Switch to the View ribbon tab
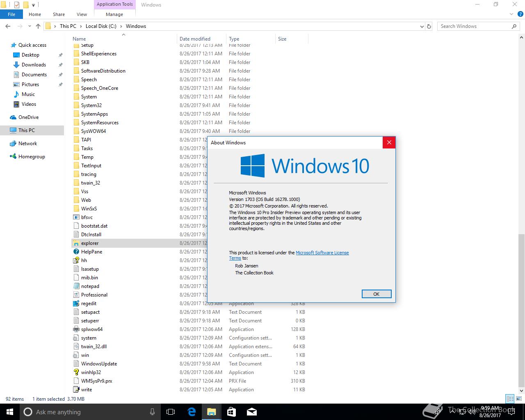The height and width of the screenshot is (420, 525). pyautogui.click(x=82, y=14)
